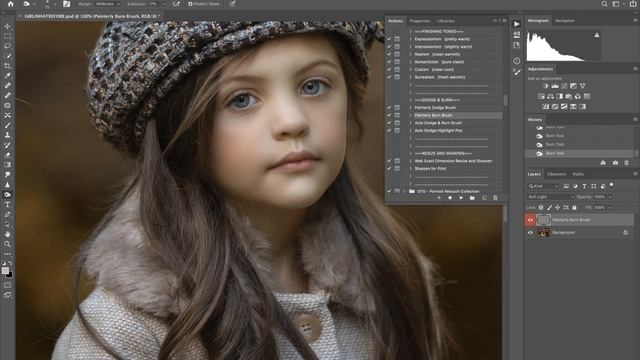Viewport: 640px width, 360px height.
Task: Add a Vibrance adjustment triangle icon
Action: (x=583, y=86)
